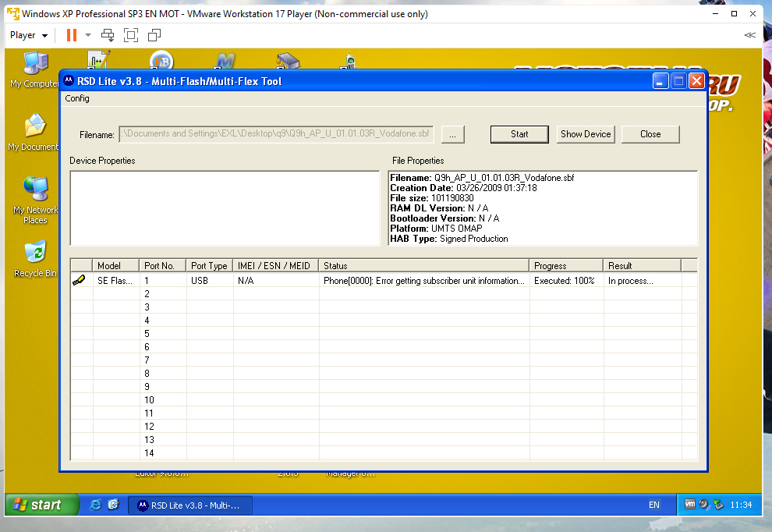
Task: Click the EN language indicator on taskbar
Action: [653, 505]
